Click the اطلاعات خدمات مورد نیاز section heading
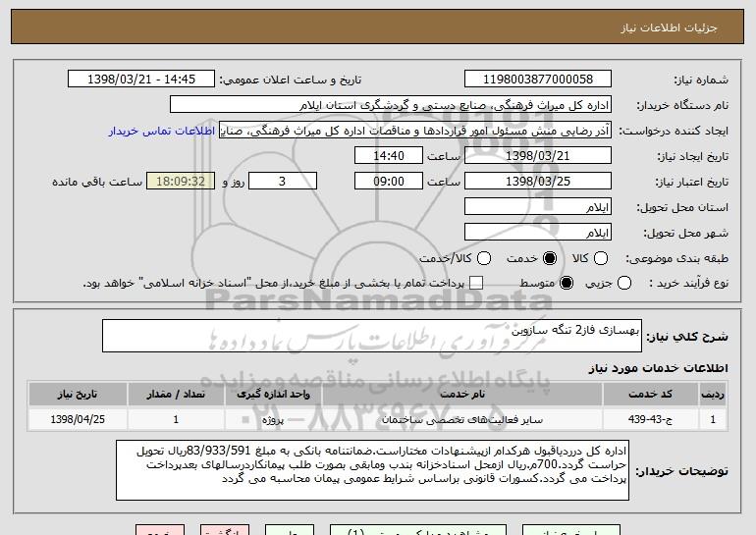Viewport: 756px width, 535px height. pos(658,368)
